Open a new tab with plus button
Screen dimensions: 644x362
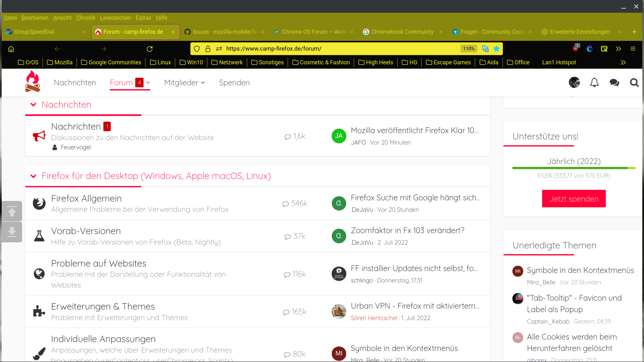coord(634,32)
